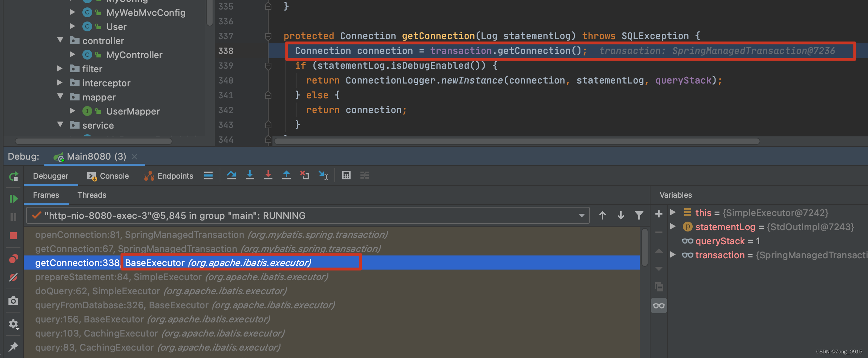Select the Frames tab
This screenshot has width=868, height=358.
tap(46, 195)
